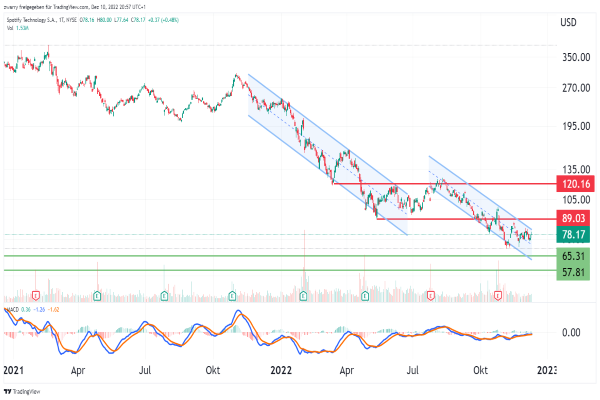Click the red earnings marker near July 2022

[430, 296]
